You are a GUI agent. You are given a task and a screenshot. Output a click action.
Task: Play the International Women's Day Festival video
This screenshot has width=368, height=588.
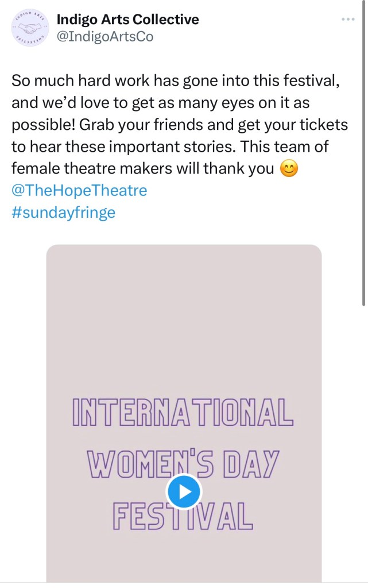click(x=183, y=491)
